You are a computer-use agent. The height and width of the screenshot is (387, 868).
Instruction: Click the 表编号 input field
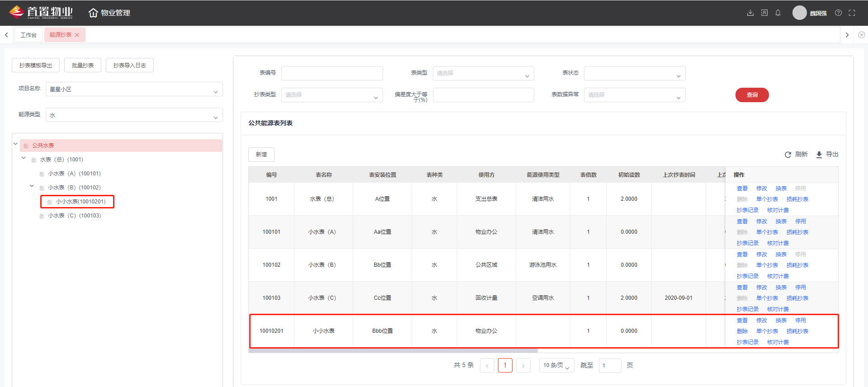pos(332,73)
